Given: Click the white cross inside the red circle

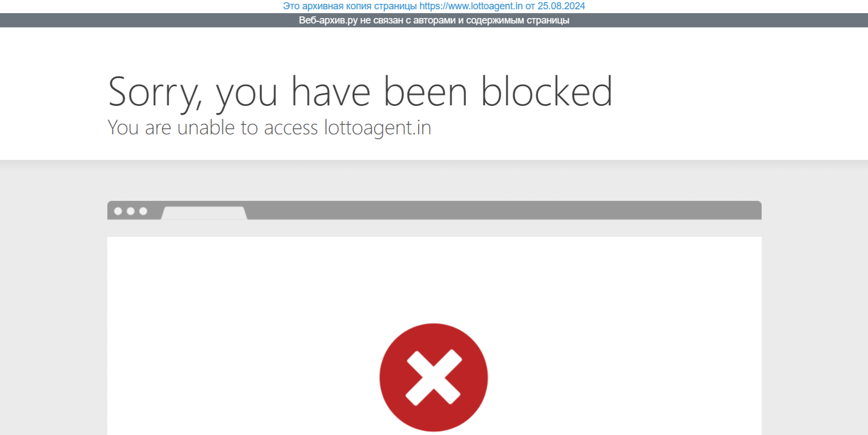Looking at the screenshot, I should 433,378.
